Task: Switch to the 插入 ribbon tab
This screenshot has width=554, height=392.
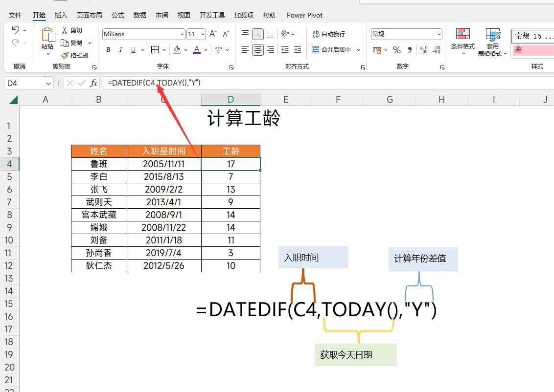Action: (61, 15)
